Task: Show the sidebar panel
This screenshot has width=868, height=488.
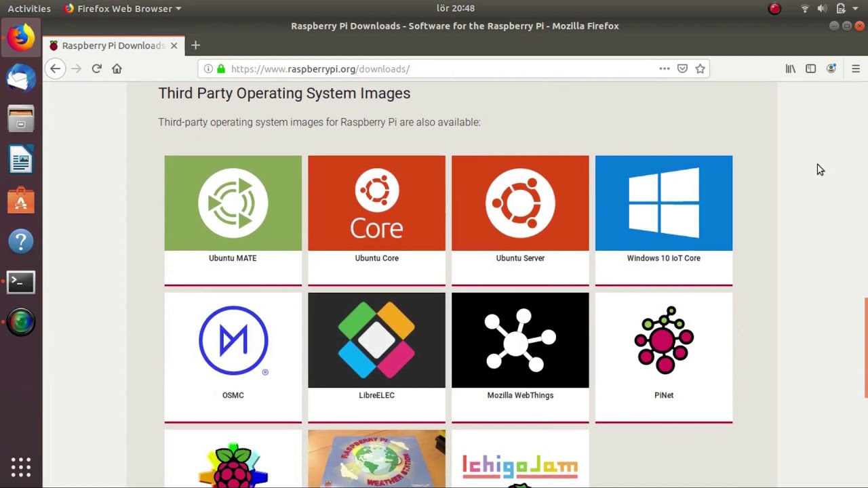Action: click(810, 68)
